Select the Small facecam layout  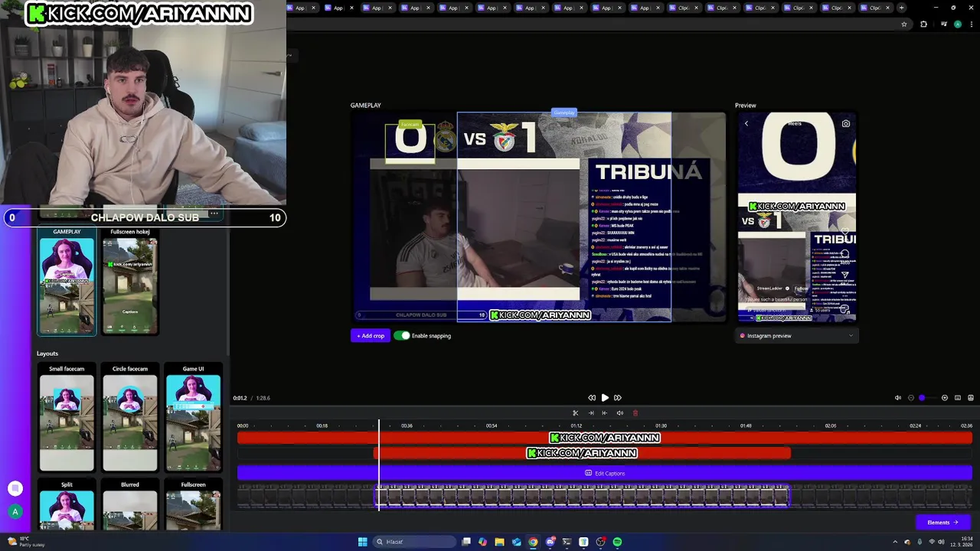pos(67,418)
